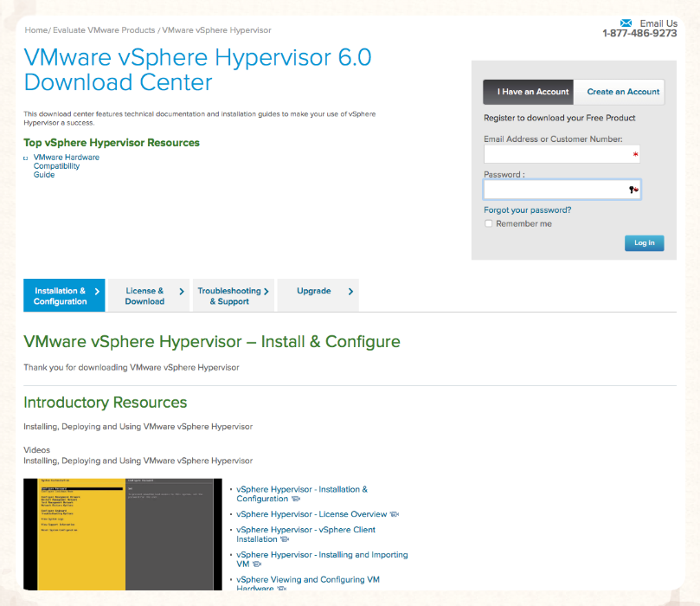Click video icon after Installing and Importing VM
Image resolution: width=700 pixels, height=606 pixels.
[x=256, y=564]
